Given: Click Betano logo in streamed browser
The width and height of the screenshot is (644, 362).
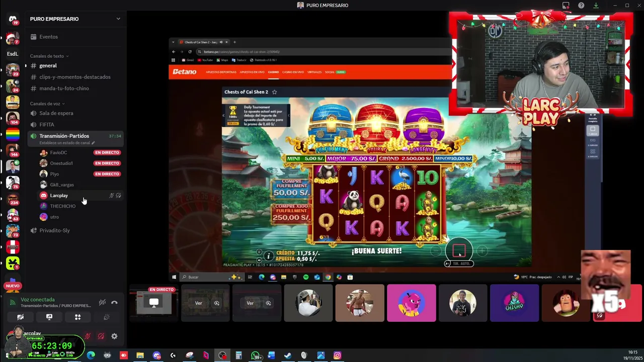Looking at the screenshot, I should 185,72.
